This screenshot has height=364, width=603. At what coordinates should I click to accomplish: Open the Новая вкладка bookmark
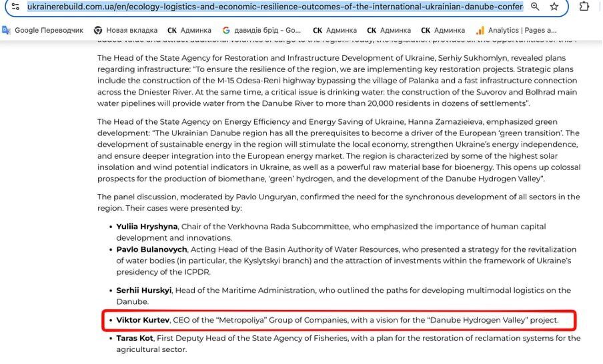(126, 30)
